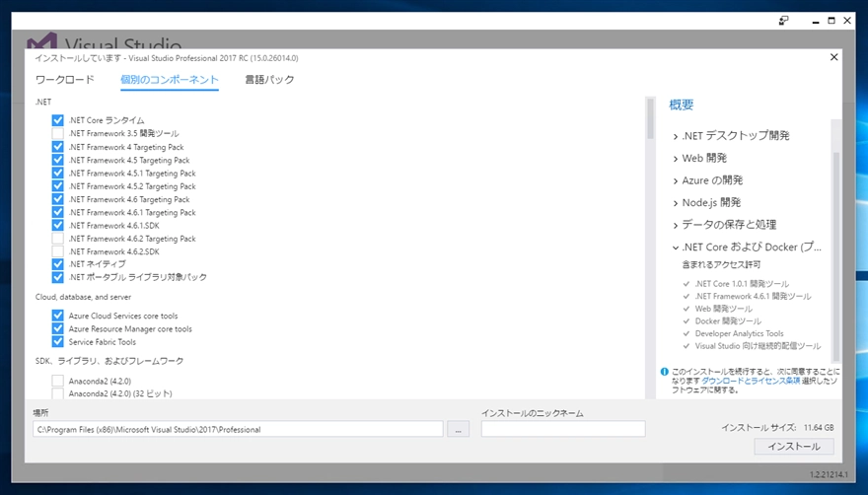
Task: Select 個別のコンポーネント tab
Action: (x=170, y=80)
